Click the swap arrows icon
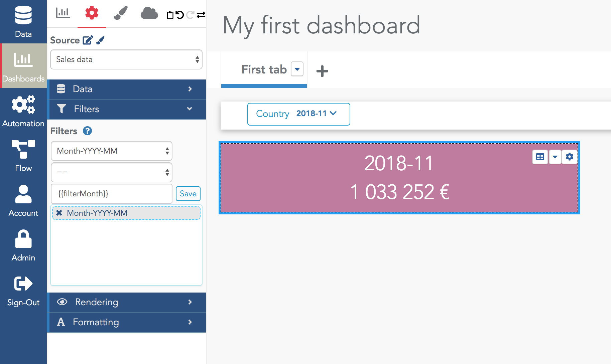Image resolution: width=611 pixels, height=364 pixels. point(201,15)
